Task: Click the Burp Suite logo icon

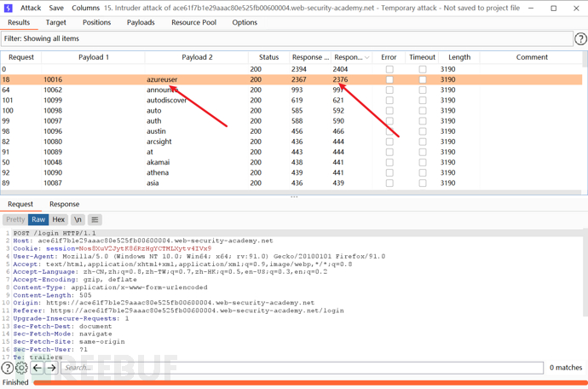Action: (8, 8)
